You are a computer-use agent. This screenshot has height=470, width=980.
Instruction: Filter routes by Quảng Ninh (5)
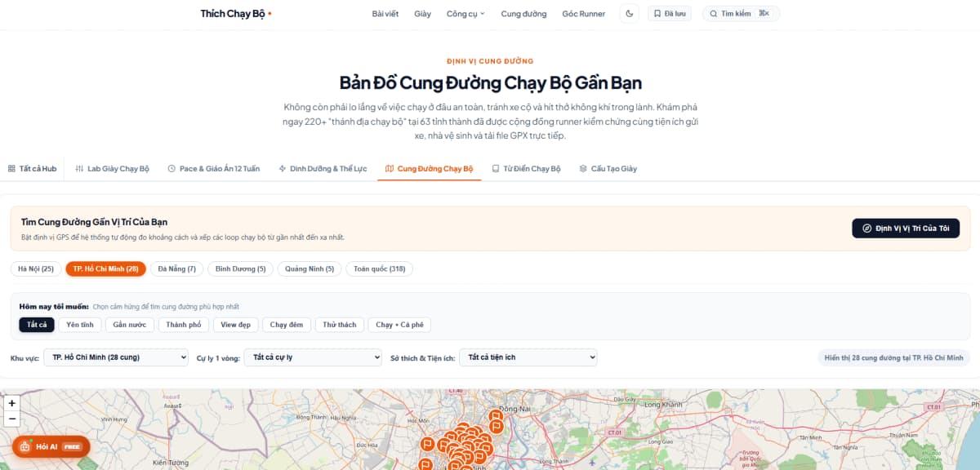click(309, 268)
